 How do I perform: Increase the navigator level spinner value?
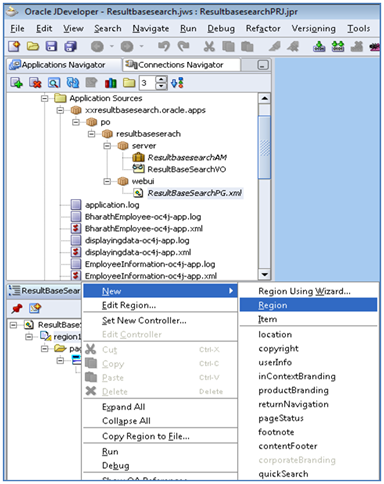[161, 79]
